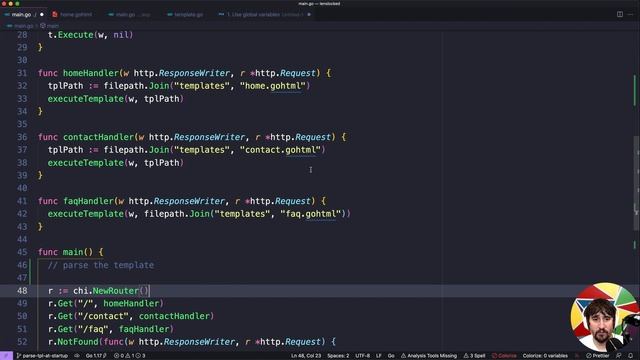Image resolution: width=640 pixels, height=360 pixels.
Task: Click the LF end-of-line selector
Action: point(378,356)
